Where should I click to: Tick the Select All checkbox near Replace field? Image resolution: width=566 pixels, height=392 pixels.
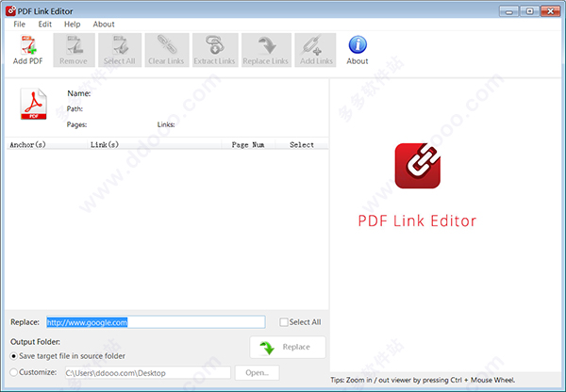pos(284,322)
